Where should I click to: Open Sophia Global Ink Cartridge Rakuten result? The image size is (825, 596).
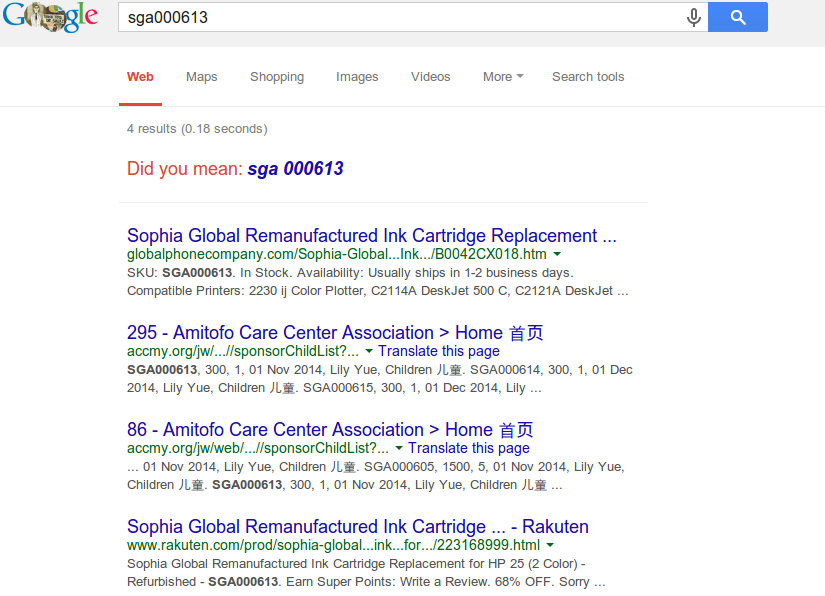coord(358,527)
